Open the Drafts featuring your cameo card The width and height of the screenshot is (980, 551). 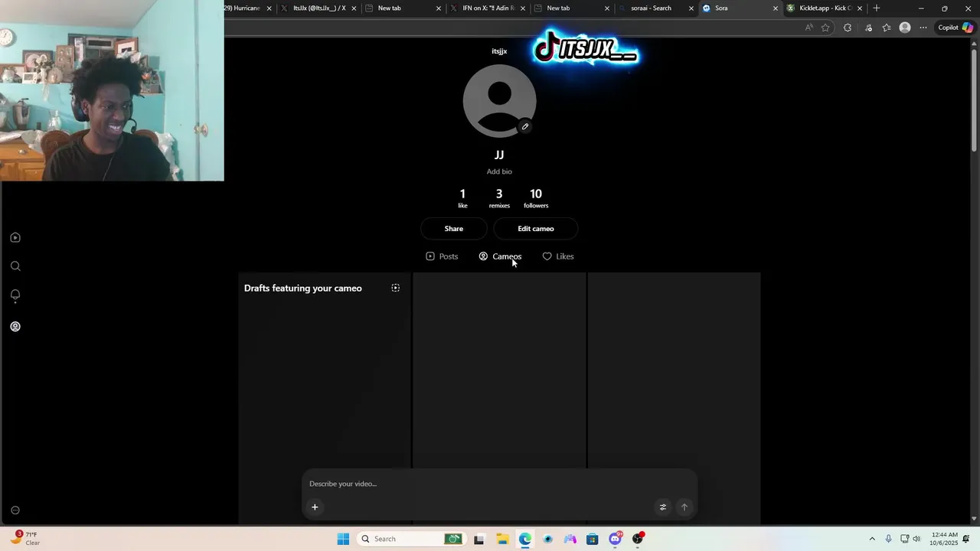coord(325,398)
